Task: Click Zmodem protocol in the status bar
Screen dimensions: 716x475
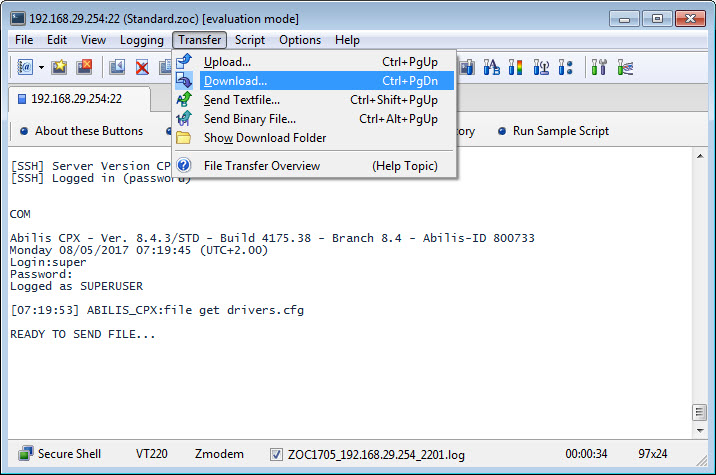Action: [x=219, y=455]
